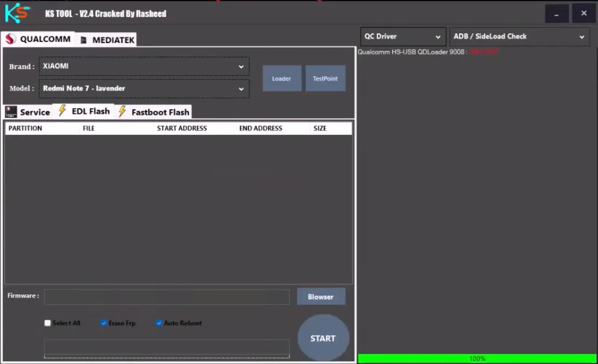Click the EDL Flash lightning bolt icon
The image size is (598, 364).
click(62, 111)
